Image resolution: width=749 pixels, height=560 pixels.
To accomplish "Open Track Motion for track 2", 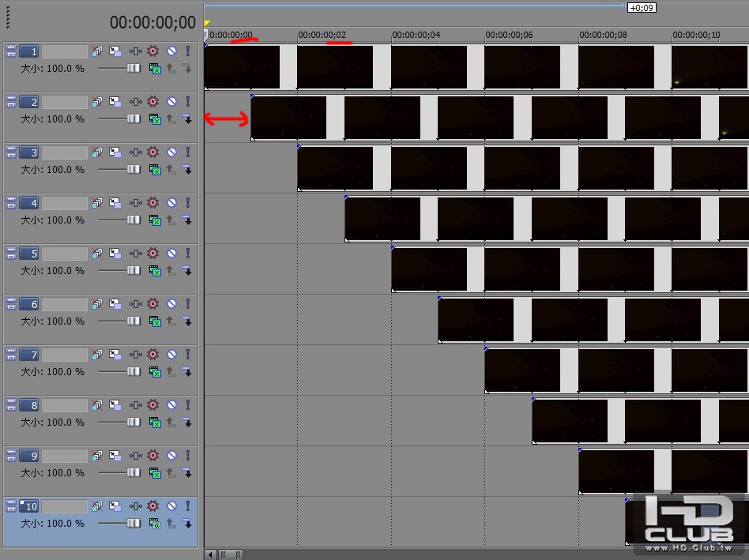I will pyautogui.click(x=115, y=102).
